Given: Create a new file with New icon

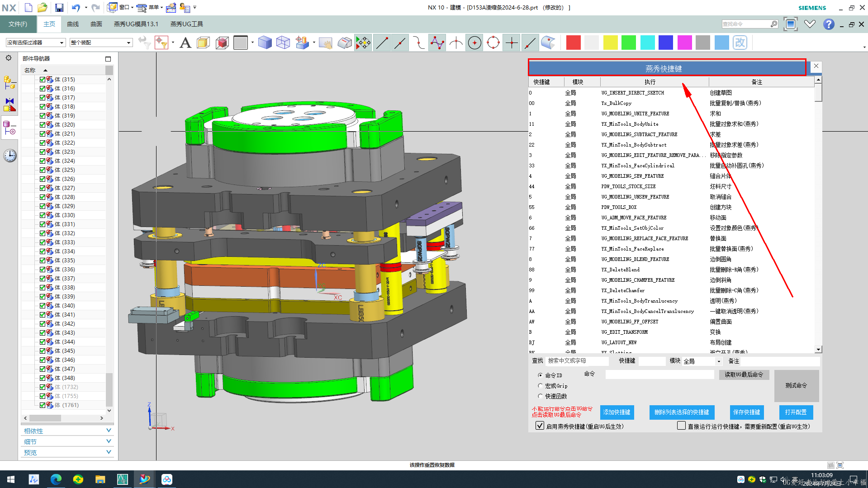Looking at the screenshot, I should (x=28, y=7).
